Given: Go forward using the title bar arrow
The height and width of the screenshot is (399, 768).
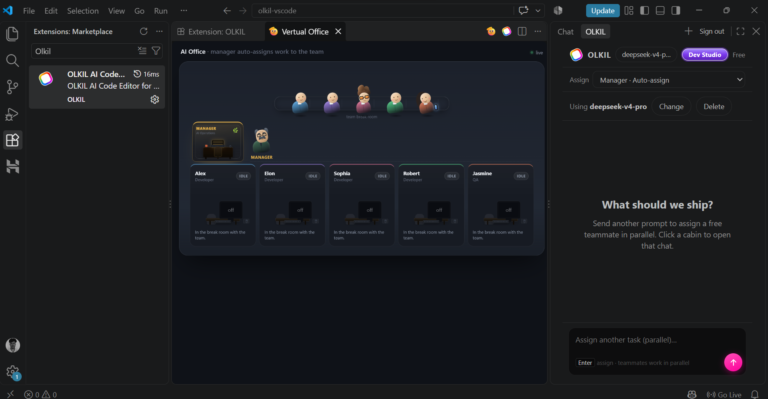Looking at the screenshot, I should click(x=243, y=10).
